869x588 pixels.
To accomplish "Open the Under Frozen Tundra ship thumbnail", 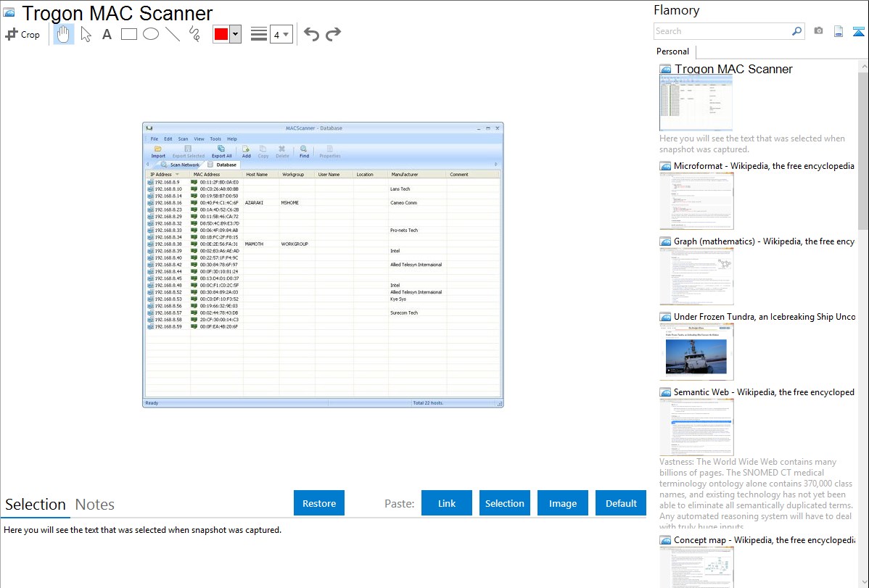I will point(696,352).
